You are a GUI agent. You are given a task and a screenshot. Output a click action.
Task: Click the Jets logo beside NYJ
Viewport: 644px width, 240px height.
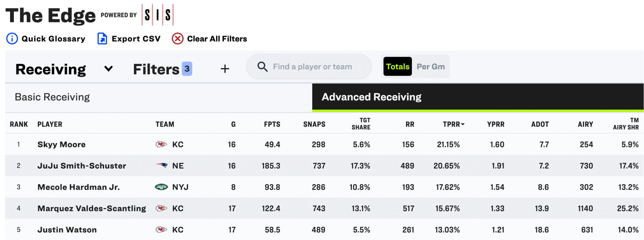pos(162,187)
